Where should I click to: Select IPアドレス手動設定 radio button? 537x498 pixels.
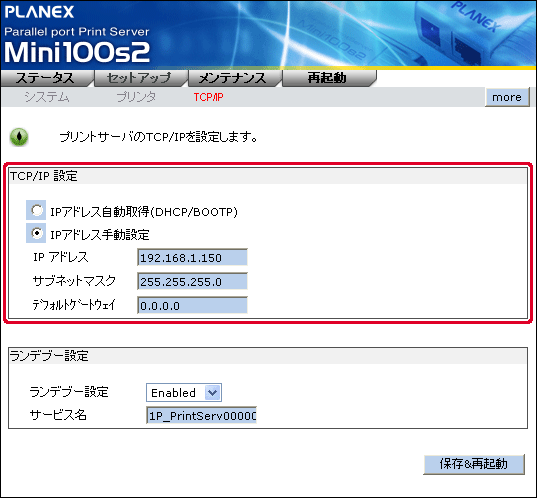click(x=37, y=233)
